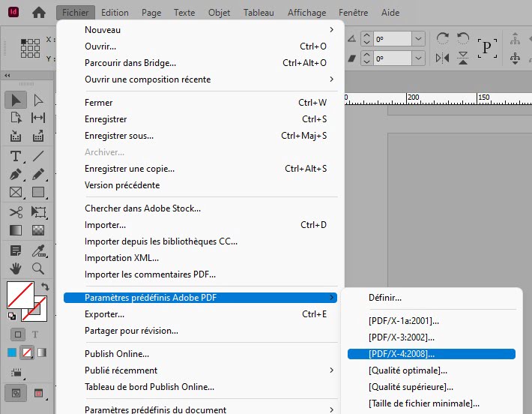Screen dimensions: 532x414
Task: Select the Zoom magnifier tool
Action: [x=38, y=268]
